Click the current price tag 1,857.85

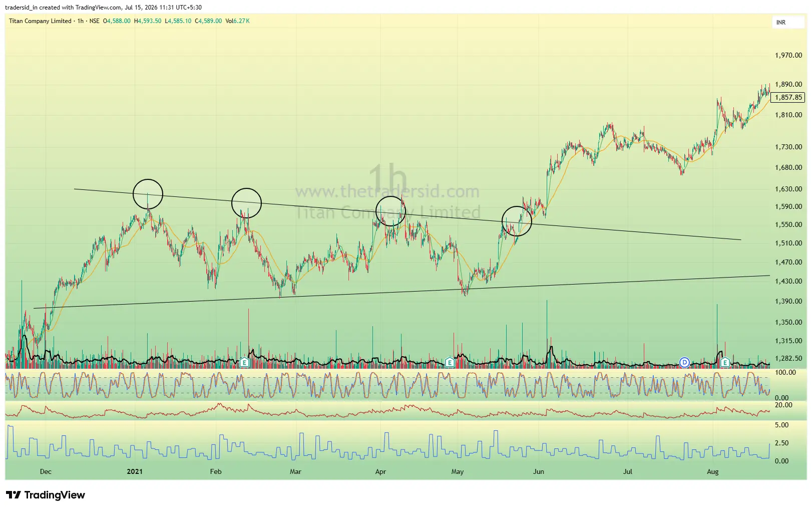pos(788,97)
